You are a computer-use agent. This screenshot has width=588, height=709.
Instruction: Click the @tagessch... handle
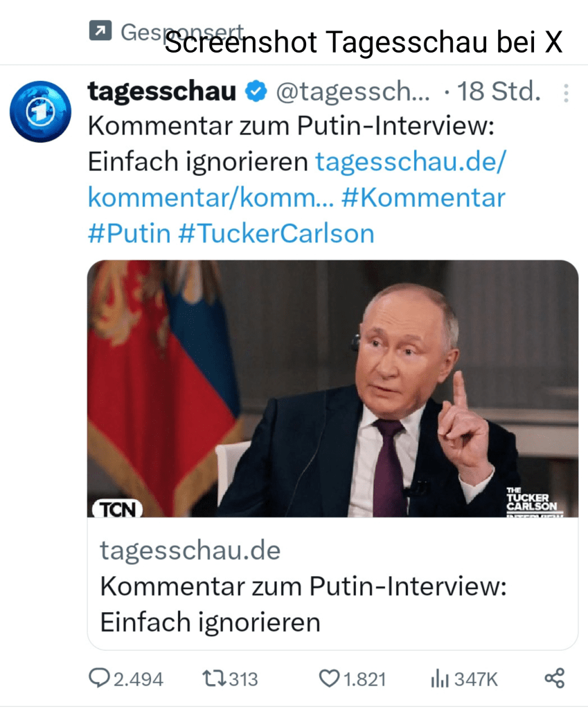(353, 92)
